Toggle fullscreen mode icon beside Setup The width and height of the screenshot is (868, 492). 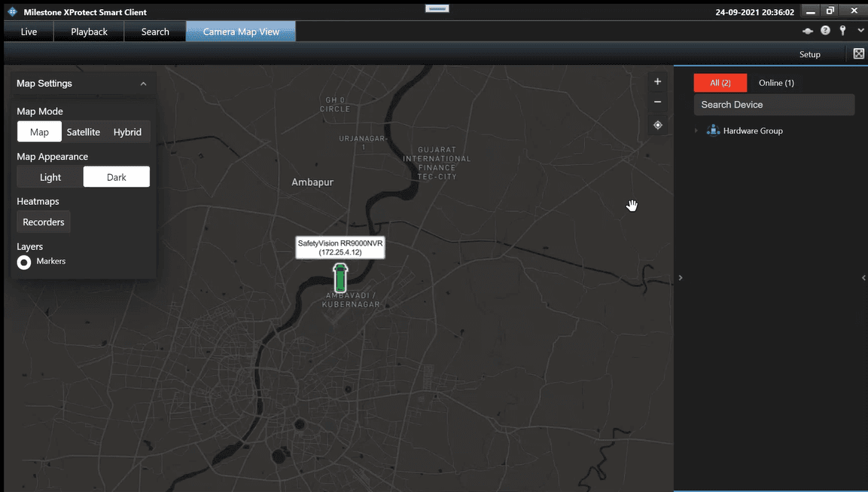tap(858, 53)
